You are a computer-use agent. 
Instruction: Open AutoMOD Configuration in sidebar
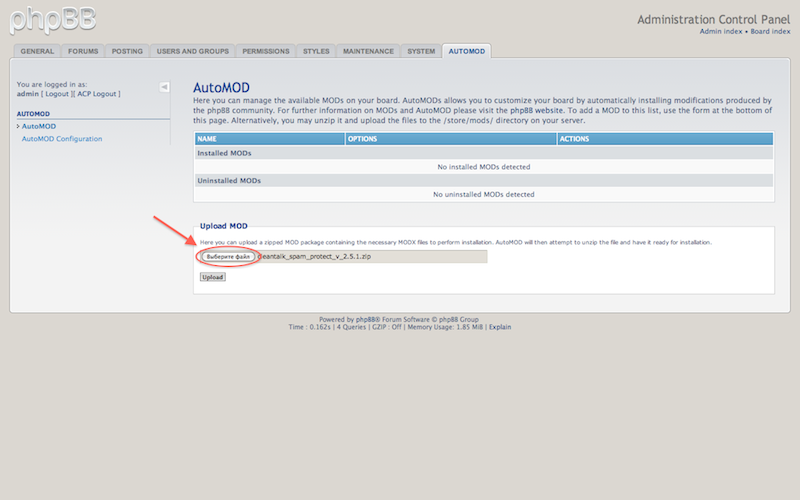[x=62, y=139]
